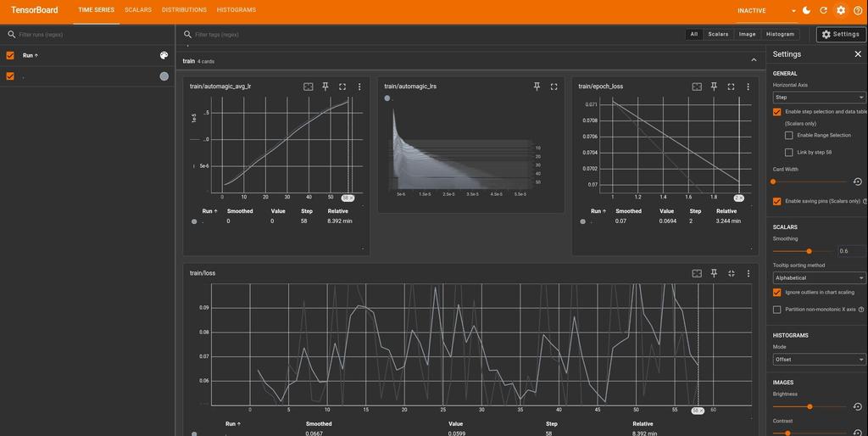This screenshot has height=436, width=868.
Task: Click the Settings button
Action: tap(841, 34)
